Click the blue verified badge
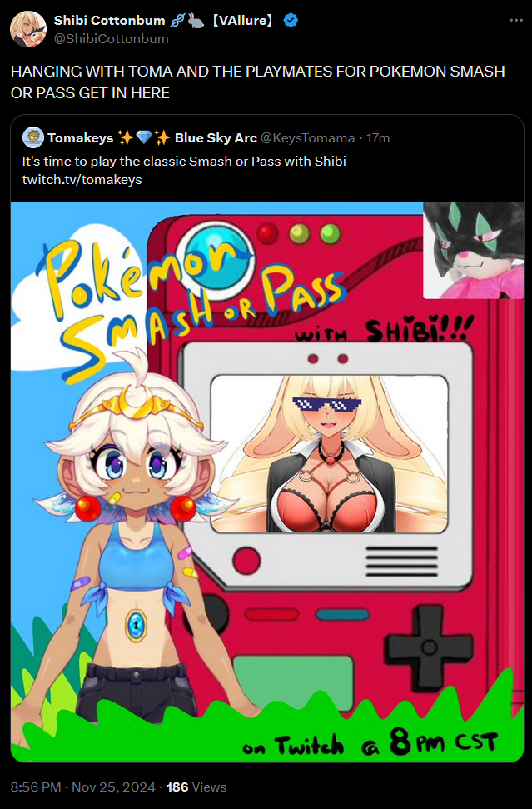 click(x=291, y=21)
